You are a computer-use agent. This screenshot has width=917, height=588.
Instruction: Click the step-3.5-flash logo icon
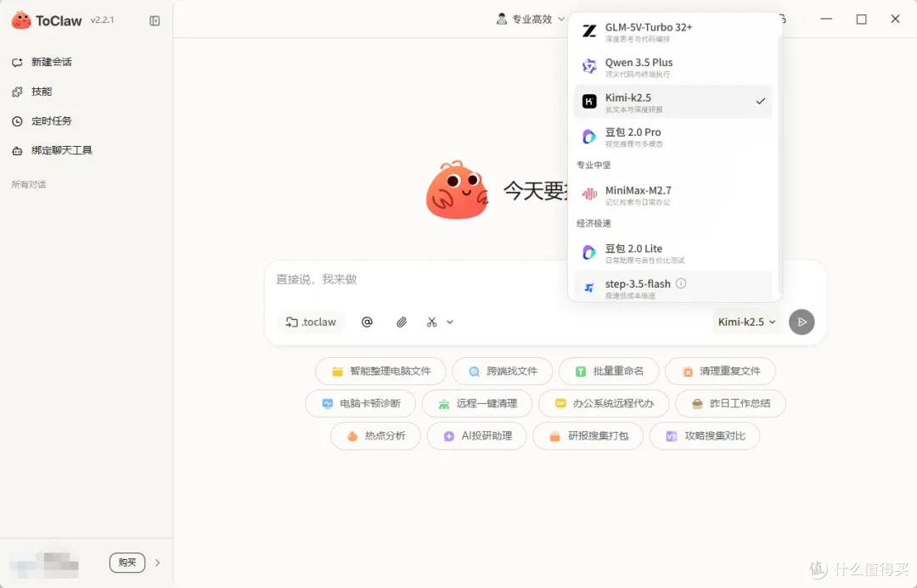[x=589, y=287]
